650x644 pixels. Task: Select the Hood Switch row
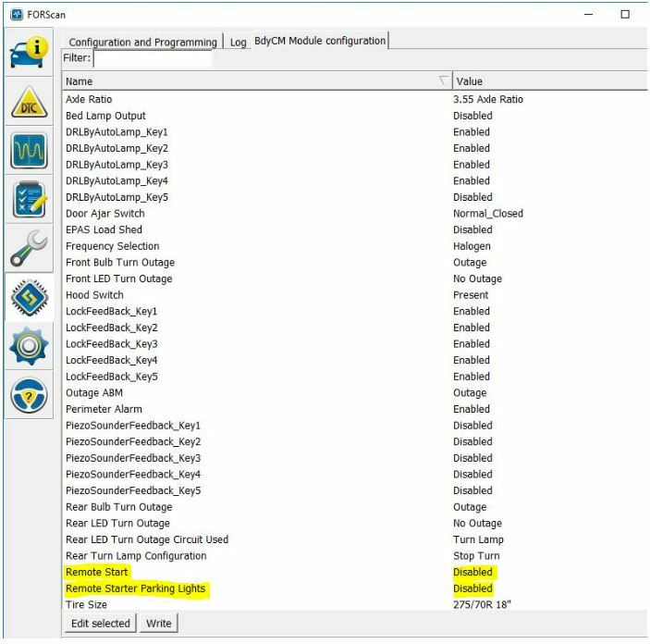point(355,295)
